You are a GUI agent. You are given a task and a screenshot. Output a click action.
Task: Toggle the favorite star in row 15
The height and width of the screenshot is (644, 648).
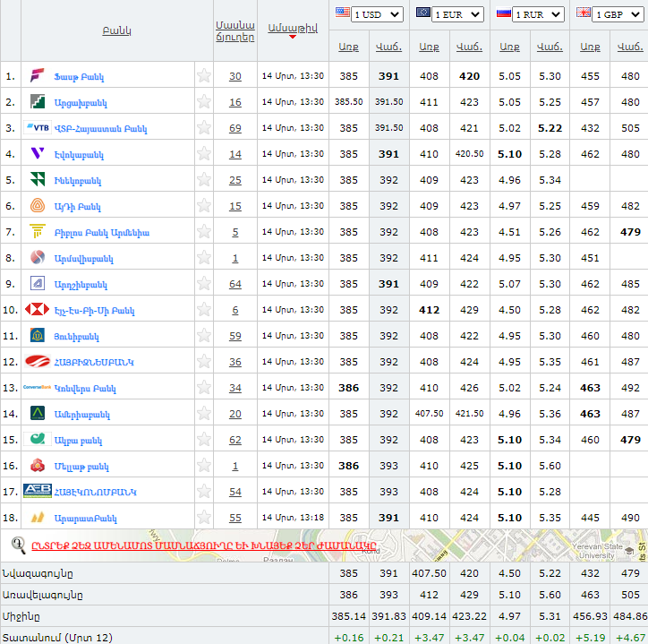click(204, 439)
